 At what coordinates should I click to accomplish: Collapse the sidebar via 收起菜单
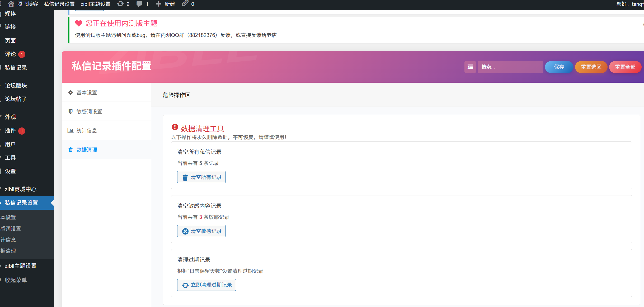[x=16, y=280]
